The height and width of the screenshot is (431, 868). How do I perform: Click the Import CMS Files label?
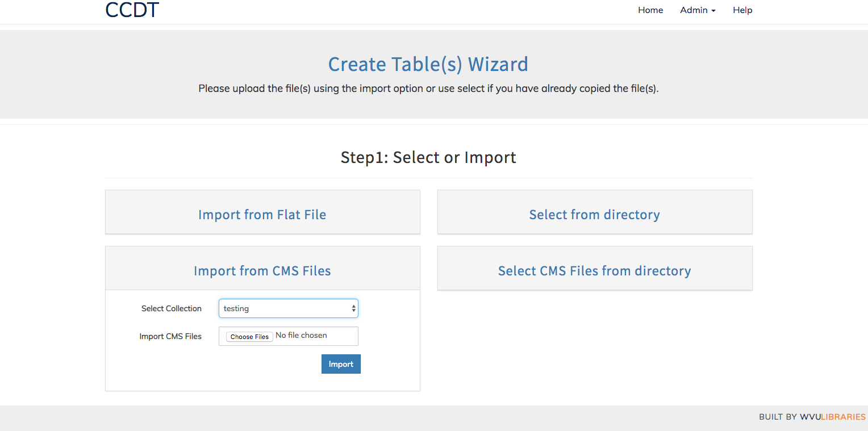(170, 336)
